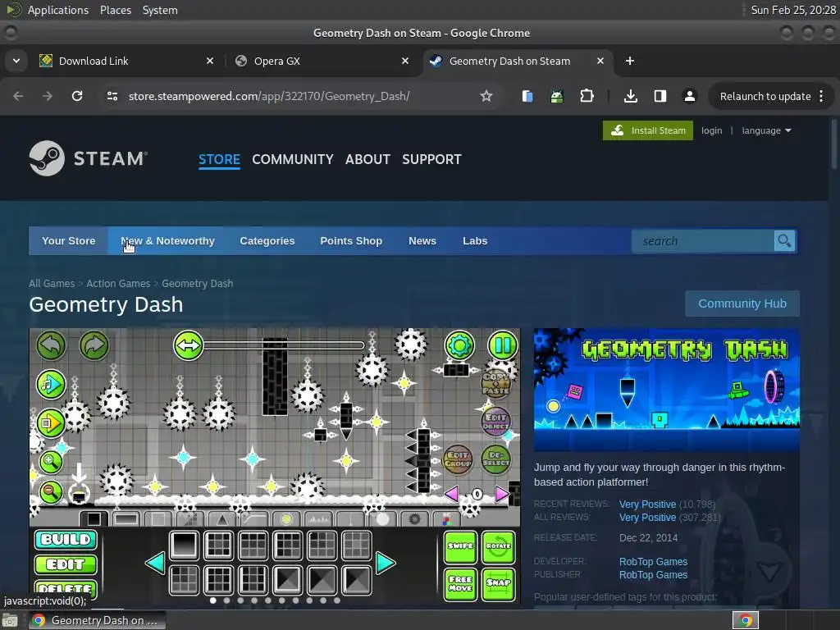Follow the Action Games breadcrumb
The width and height of the screenshot is (840, 630).
pos(118,283)
